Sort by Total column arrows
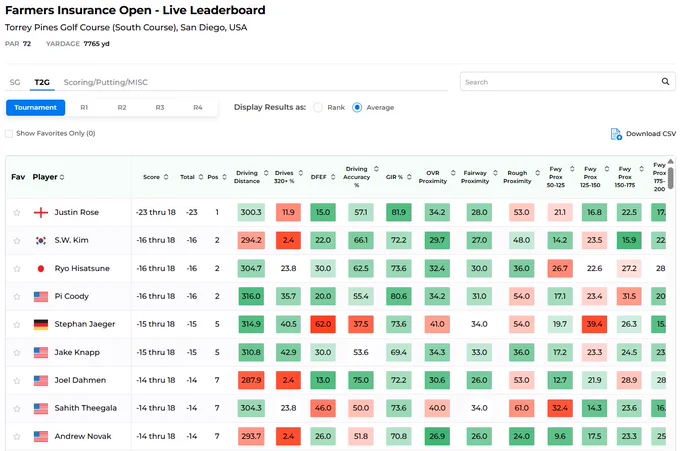Viewport: 680px width, 451px height. (x=201, y=177)
